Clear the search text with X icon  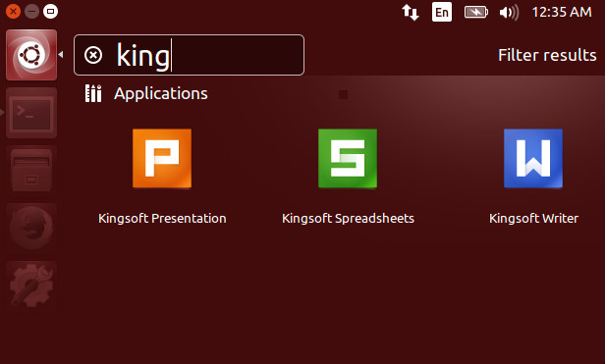click(93, 55)
